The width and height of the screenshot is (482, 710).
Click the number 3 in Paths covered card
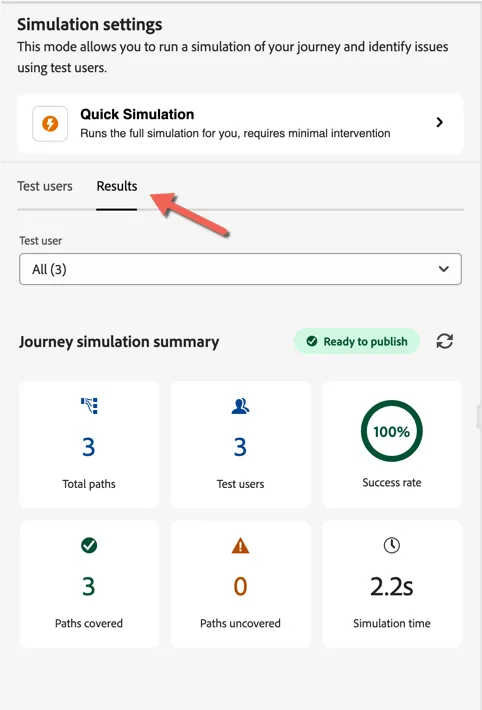click(x=89, y=586)
